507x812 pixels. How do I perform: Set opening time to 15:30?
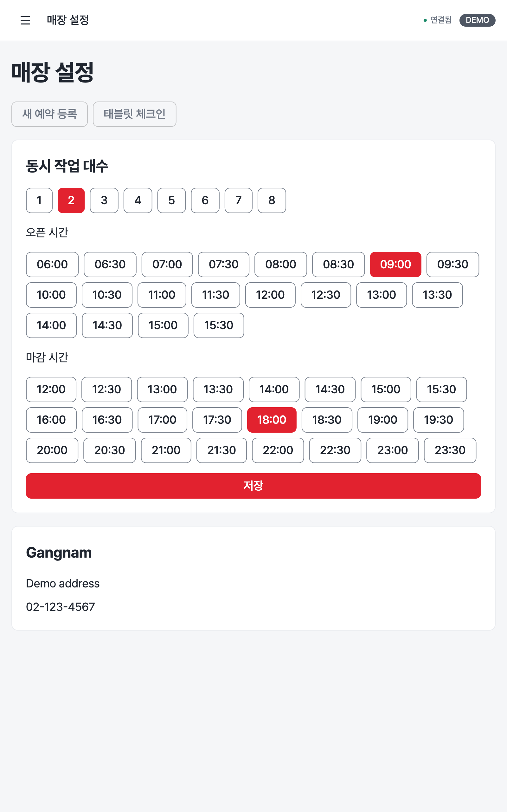(219, 325)
